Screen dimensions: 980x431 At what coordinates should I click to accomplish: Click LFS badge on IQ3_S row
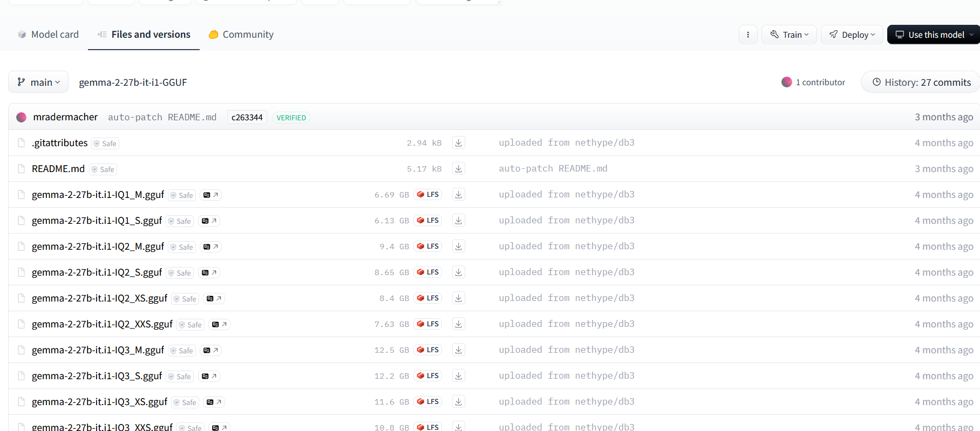pyautogui.click(x=428, y=376)
